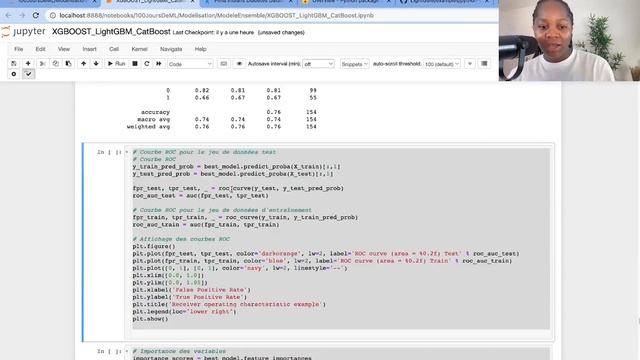
Task: Switch to the XGBOOST_LightGBM browser tab
Action: (150, 2)
